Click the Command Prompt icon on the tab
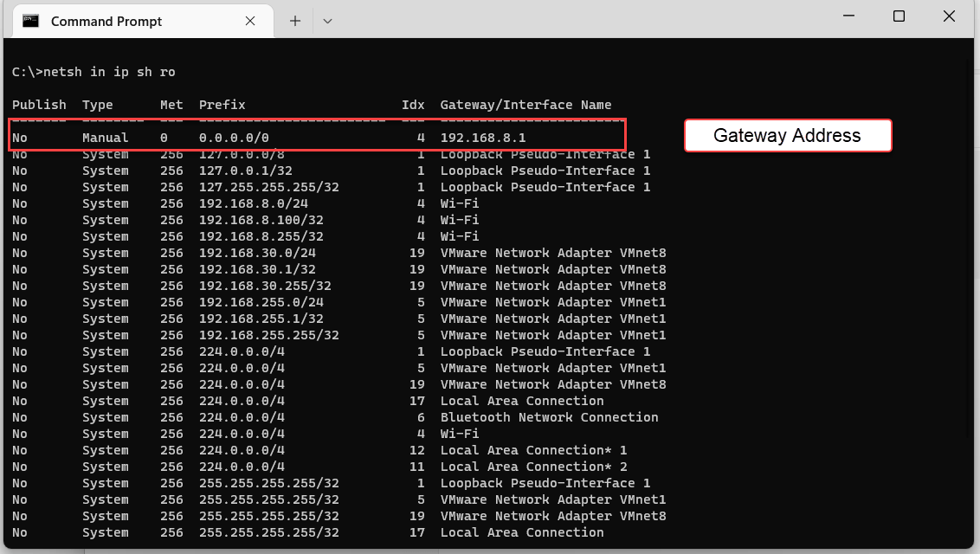This screenshot has width=980, height=554. click(30, 21)
